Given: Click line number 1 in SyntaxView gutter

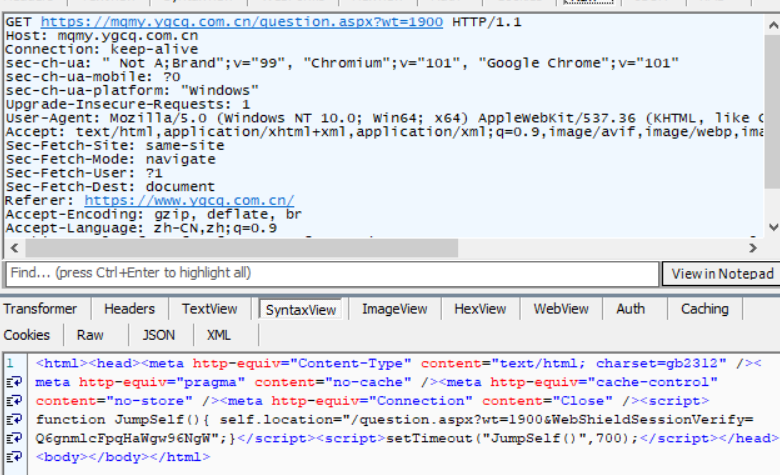Looking at the screenshot, I should click(x=10, y=364).
